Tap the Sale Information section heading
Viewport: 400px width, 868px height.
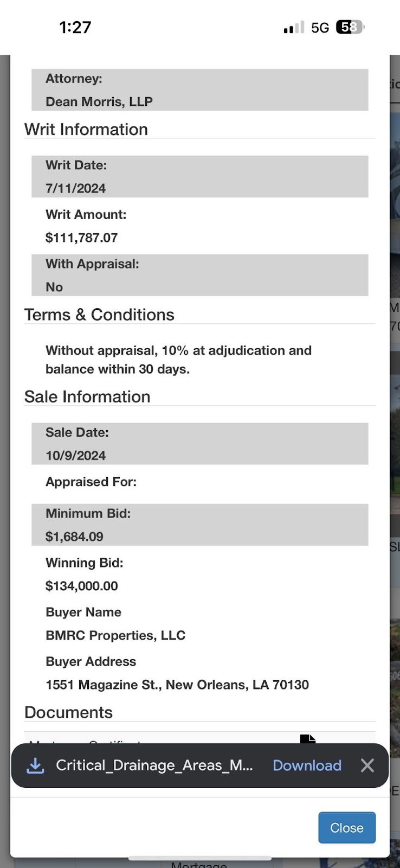point(87,397)
